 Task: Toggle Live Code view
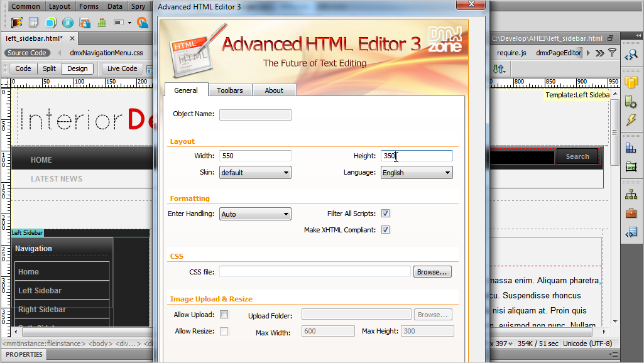pos(123,68)
